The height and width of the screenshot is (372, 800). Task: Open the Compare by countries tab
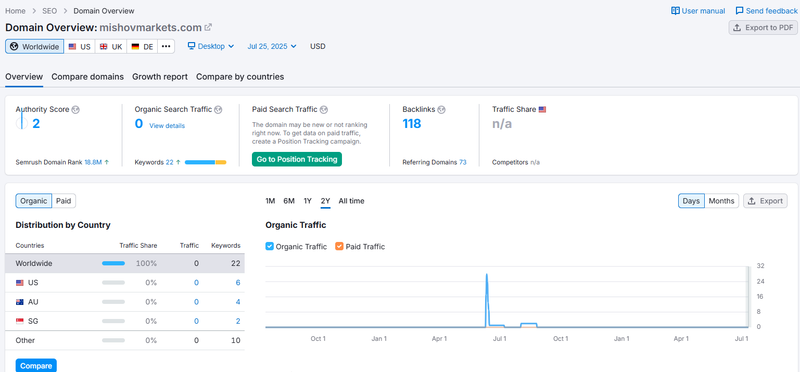[x=240, y=77]
